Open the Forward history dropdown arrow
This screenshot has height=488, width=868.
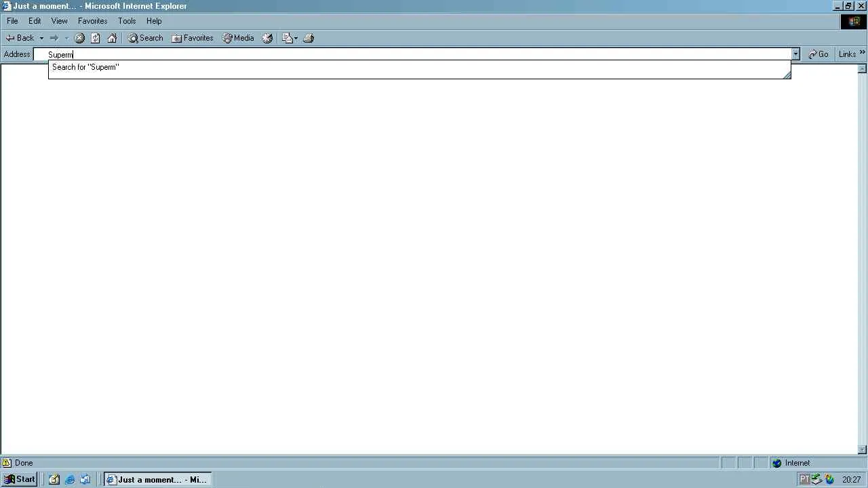click(x=66, y=38)
